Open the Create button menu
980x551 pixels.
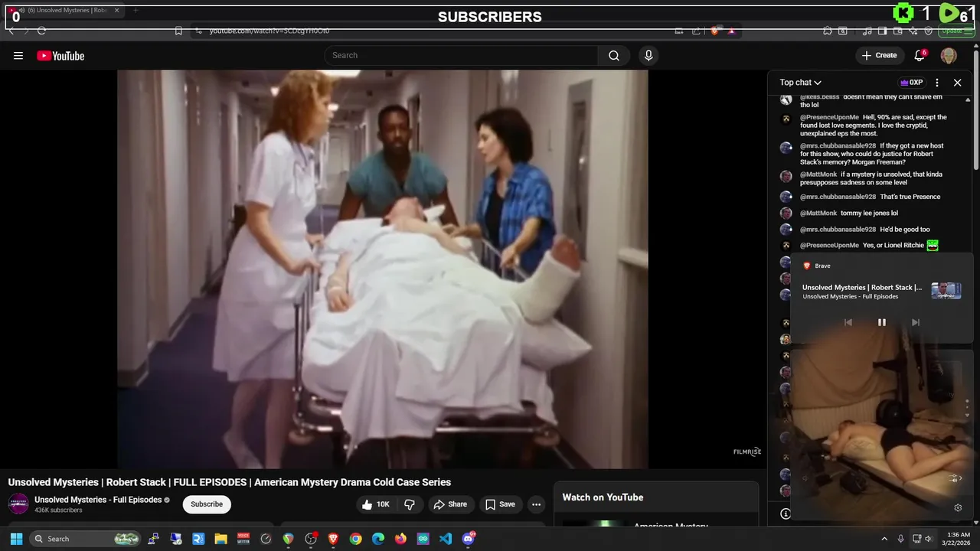879,55
